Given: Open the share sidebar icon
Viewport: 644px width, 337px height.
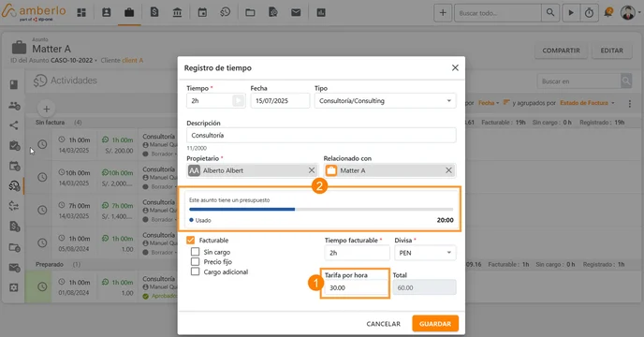Looking at the screenshot, I should click(14, 125).
